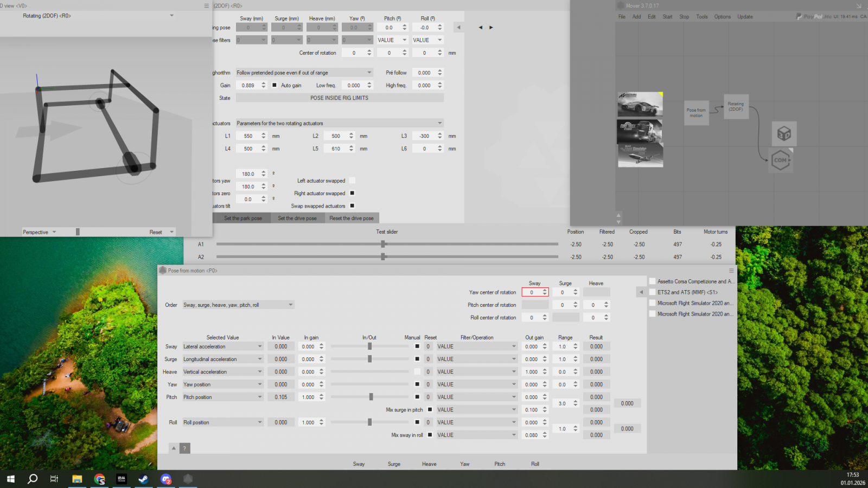Click the PayPal.Me donation icon
Image resolution: width=868 pixels, height=488 pixels.
click(813, 17)
